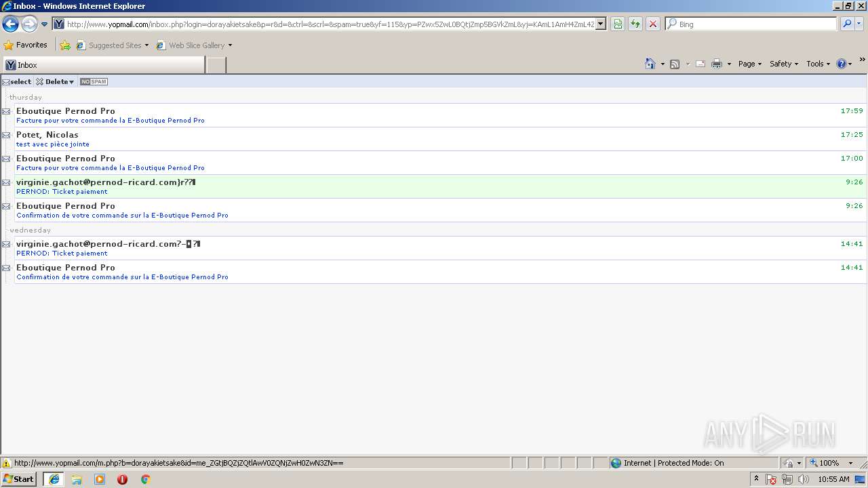Screen dimensions: 868x488
Task: Click envelope icon beside 17:00 Eboutique mail
Action: [6, 159]
